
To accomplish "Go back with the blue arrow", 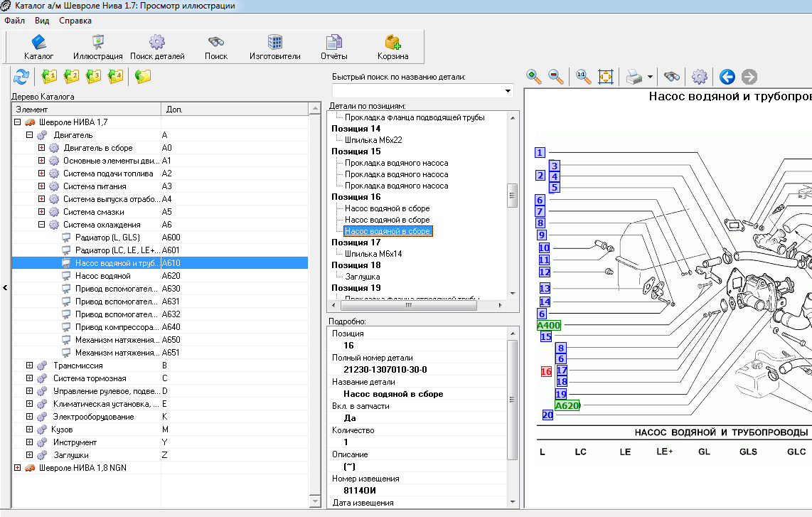I will click(727, 78).
